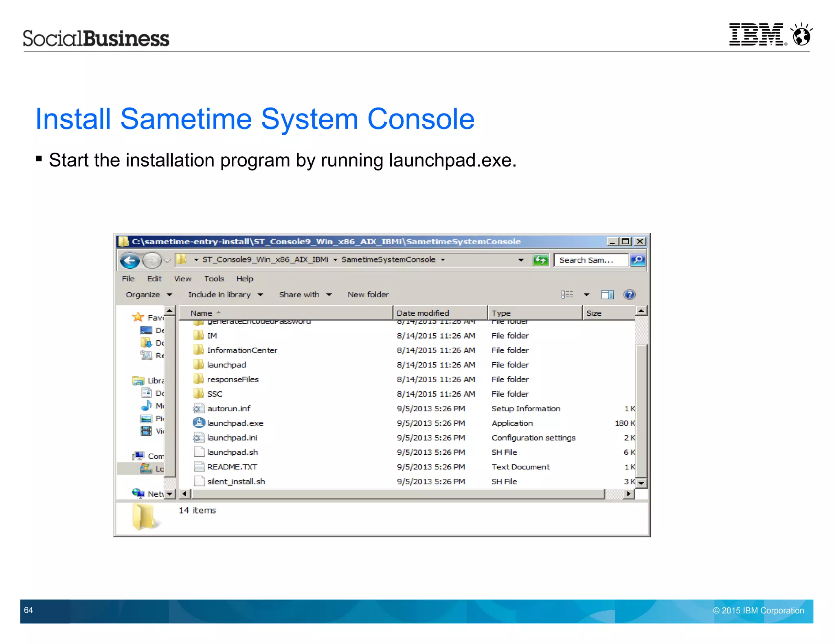This screenshot has width=834, height=644.
Task: Click the Downloads icon under Favorites
Action: (x=146, y=342)
